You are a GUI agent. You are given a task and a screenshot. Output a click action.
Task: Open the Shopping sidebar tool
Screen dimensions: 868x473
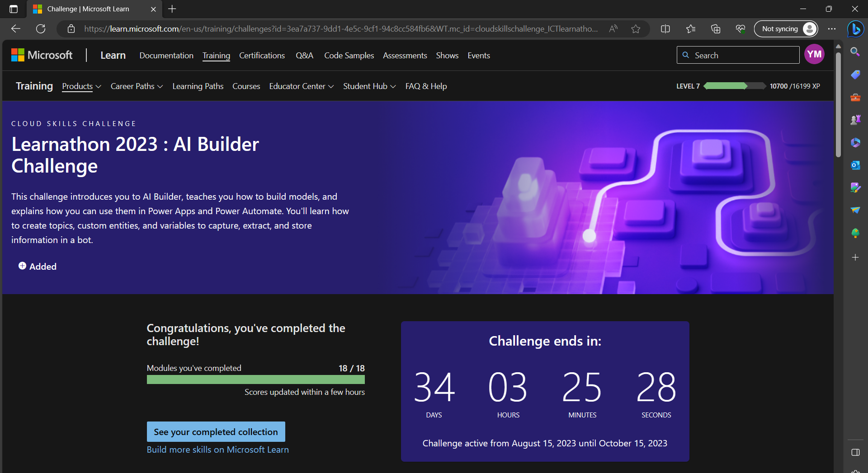coord(855,75)
